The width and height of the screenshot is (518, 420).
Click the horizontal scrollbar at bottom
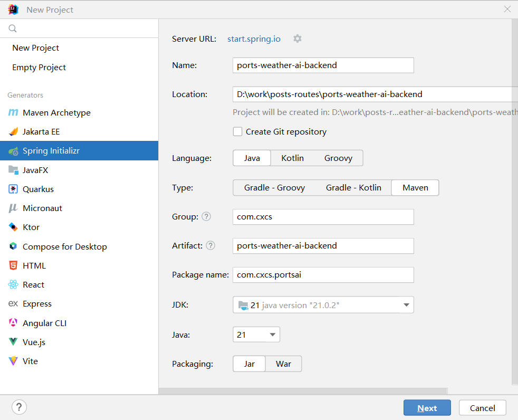303,391
